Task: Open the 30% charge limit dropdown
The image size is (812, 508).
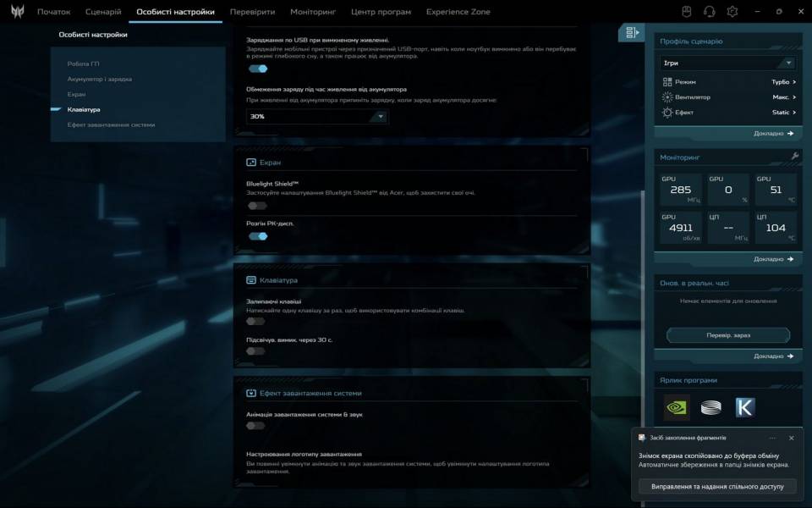Action: pyautogui.click(x=317, y=117)
